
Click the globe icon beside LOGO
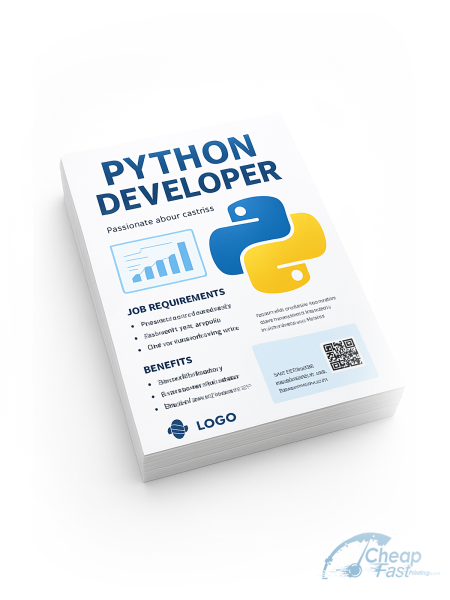coord(178,428)
